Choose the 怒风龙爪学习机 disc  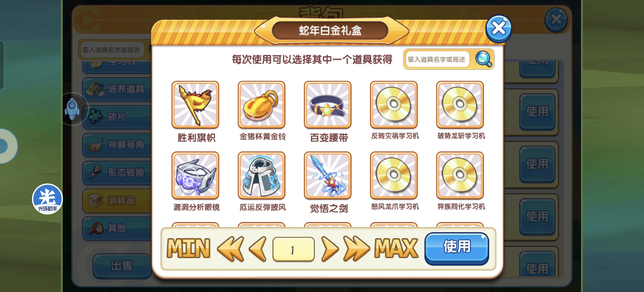tap(394, 175)
